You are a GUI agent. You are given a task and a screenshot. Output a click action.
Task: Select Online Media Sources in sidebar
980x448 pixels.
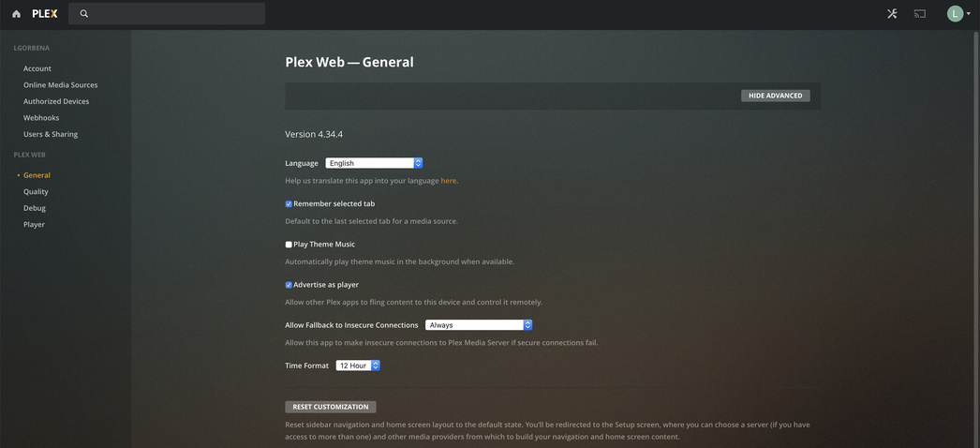(x=60, y=84)
